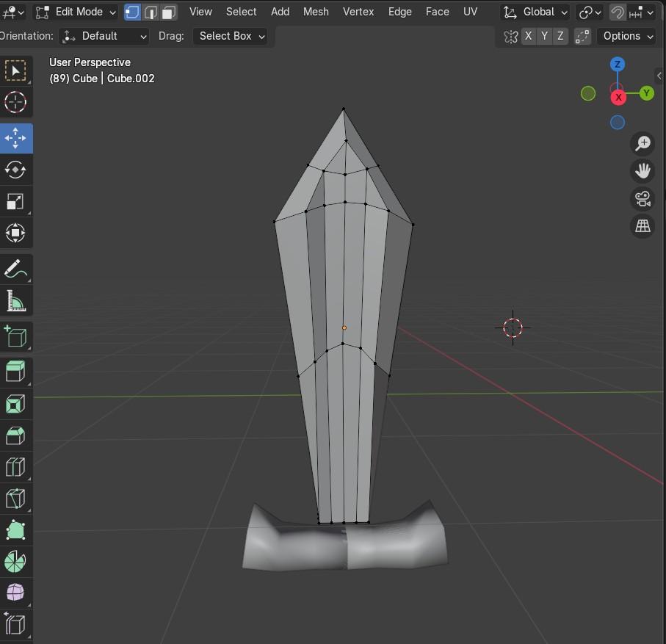Pick the Bevel tool
This screenshot has height=644, width=666.
tap(15, 435)
